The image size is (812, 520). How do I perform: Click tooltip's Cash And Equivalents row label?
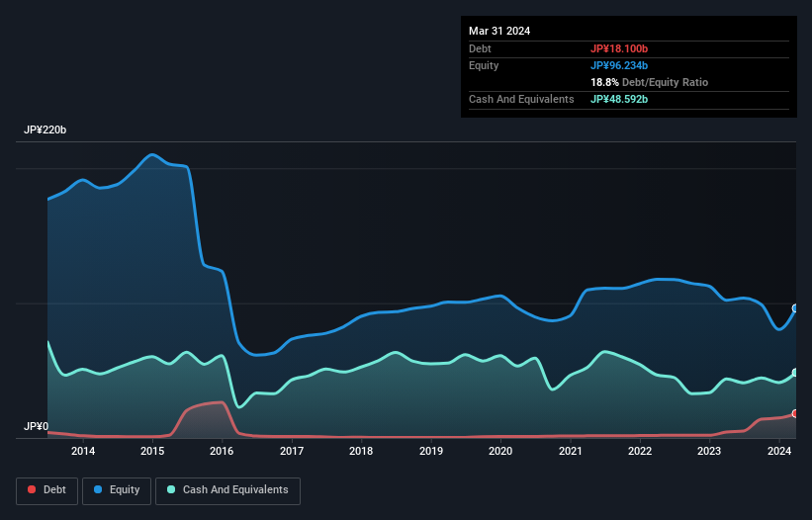[x=521, y=99]
